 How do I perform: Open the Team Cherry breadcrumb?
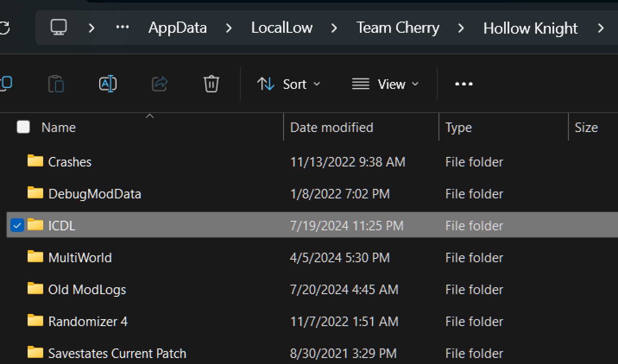pyautogui.click(x=397, y=28)
